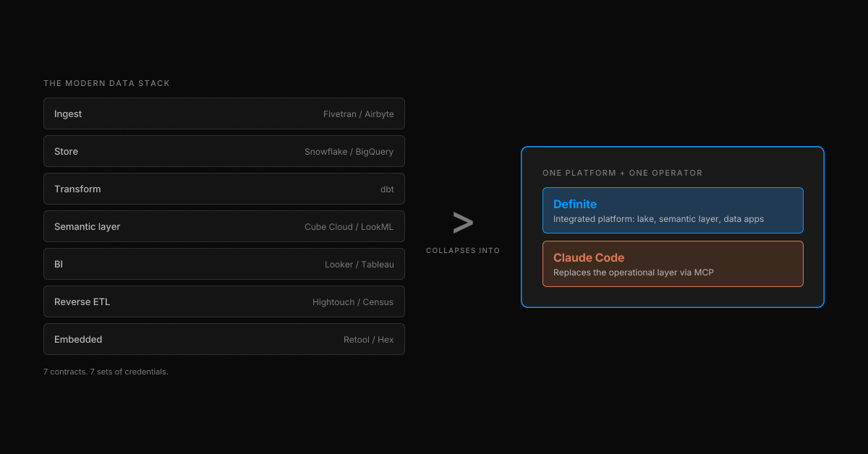
Task: Click 'ONE PLATFORM + ONE OPERATOR' heading
Action: click(623, 173)
